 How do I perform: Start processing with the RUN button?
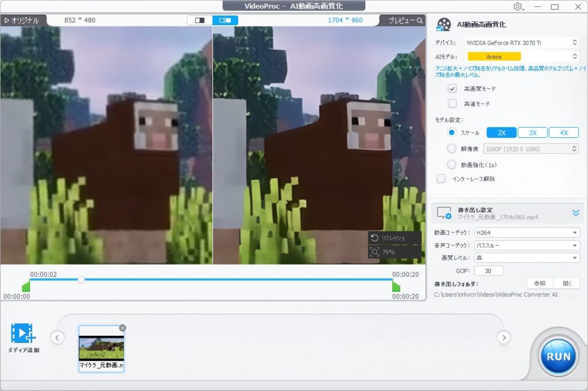[558, 357]
